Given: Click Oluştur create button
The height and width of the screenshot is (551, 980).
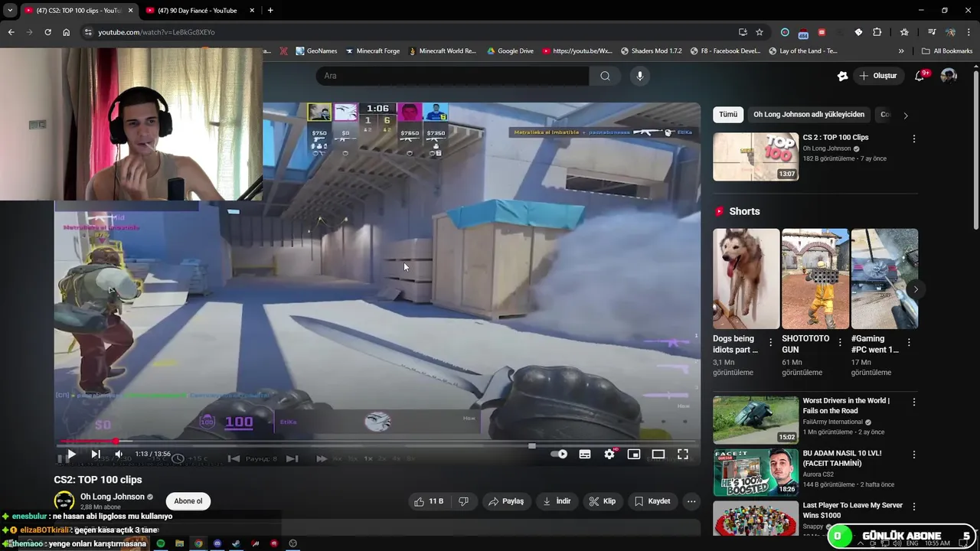Looking at the screenshot, I should (878, 76).
